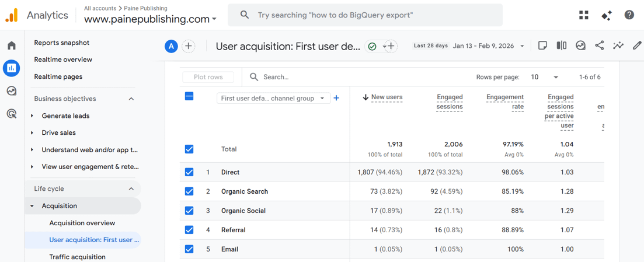
Task: Click the All accounts breadcrumb link
Action: click(x=100, y=8)
